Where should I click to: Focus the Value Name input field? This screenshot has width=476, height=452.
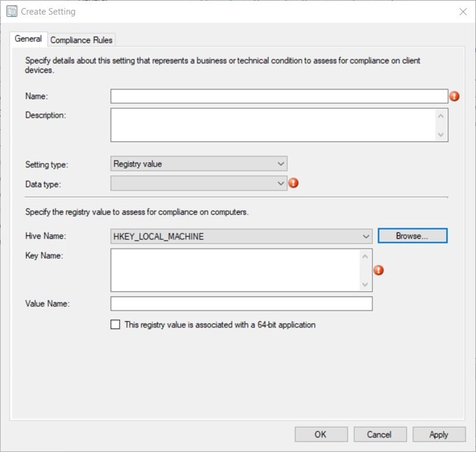click(241, 304)
